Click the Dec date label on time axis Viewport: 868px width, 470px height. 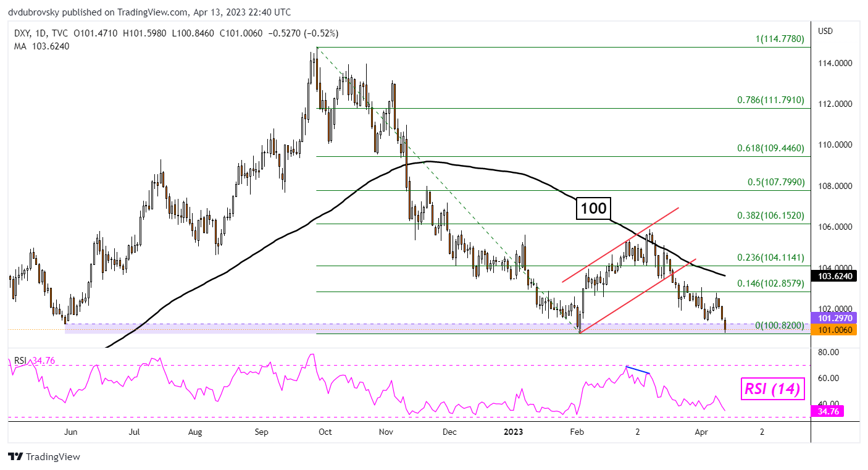[x=449, y=432]
